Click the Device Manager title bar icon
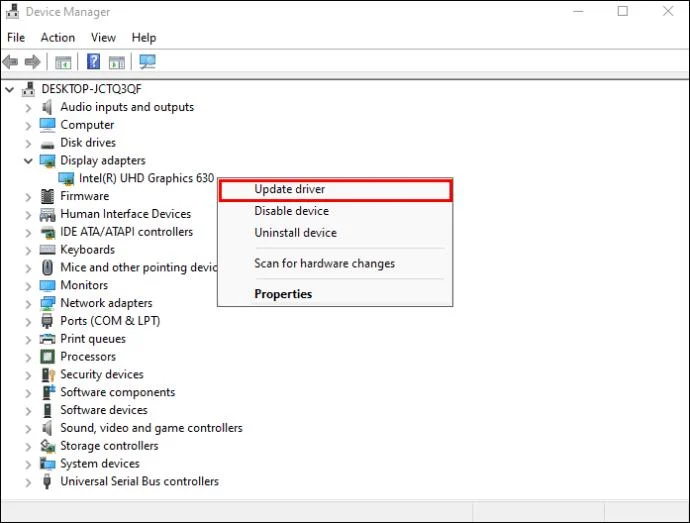The image size is (690, 523). click(12, 12)
